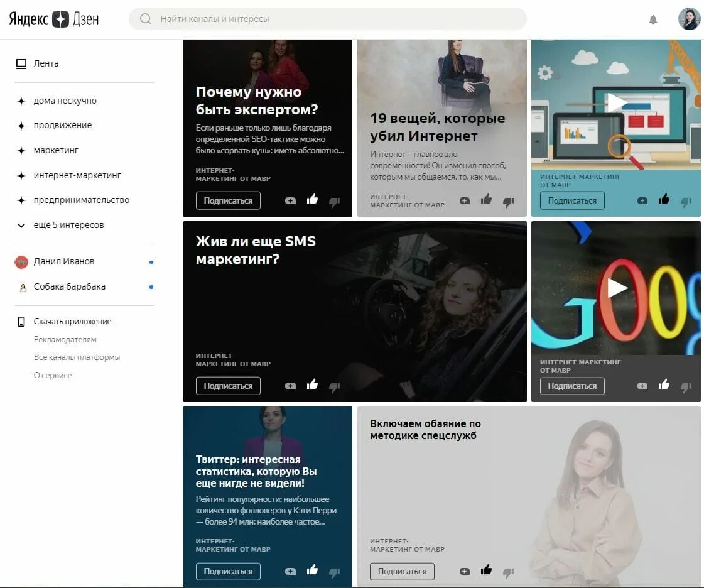Open Твиттер: интересная статистика article title
This screenshot has width=704, height=588.
click(x=256, y=471)
